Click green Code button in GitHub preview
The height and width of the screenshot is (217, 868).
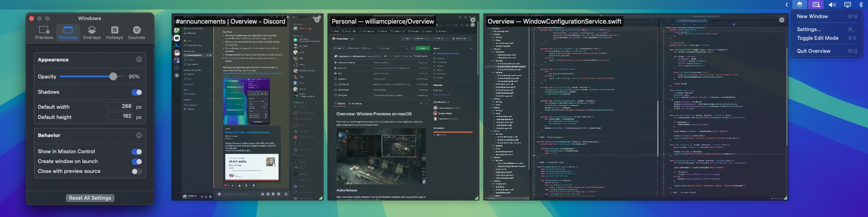(x=423, y=48)
